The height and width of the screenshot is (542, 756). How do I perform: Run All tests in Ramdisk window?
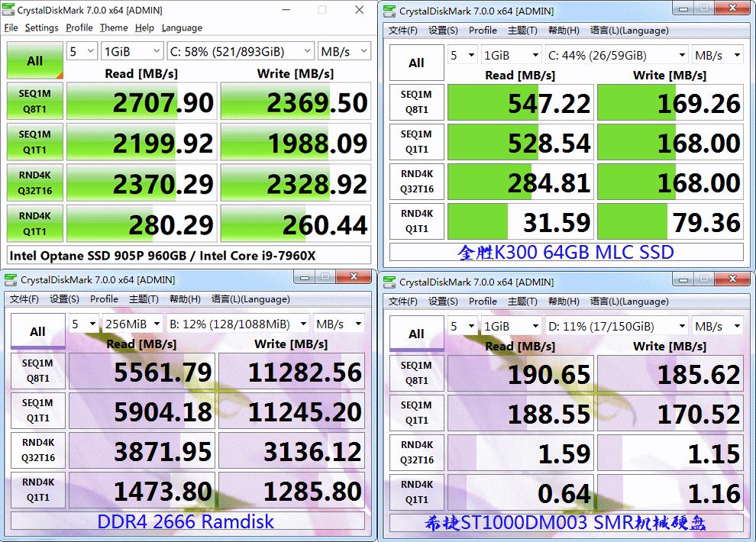coord(37,331)
